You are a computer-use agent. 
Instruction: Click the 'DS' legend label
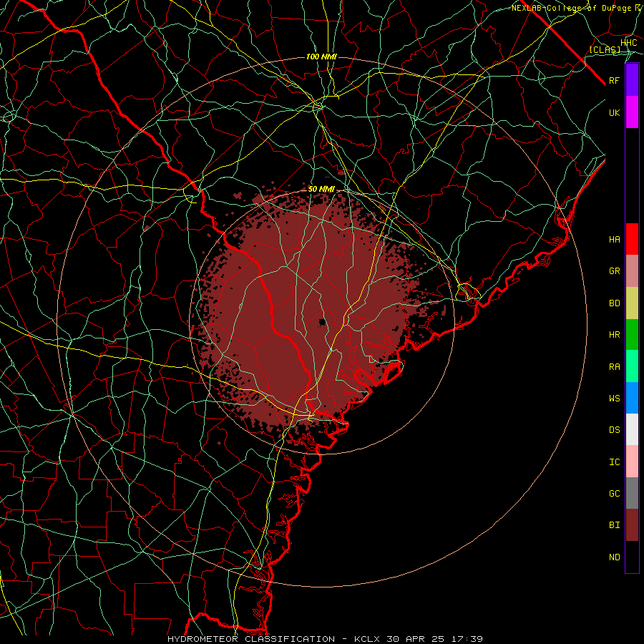(x=615, y=430)
